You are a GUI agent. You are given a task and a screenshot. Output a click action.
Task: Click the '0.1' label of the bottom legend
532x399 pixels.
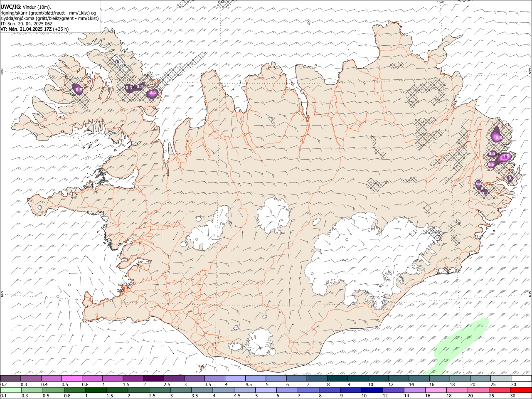coord(4,396)
